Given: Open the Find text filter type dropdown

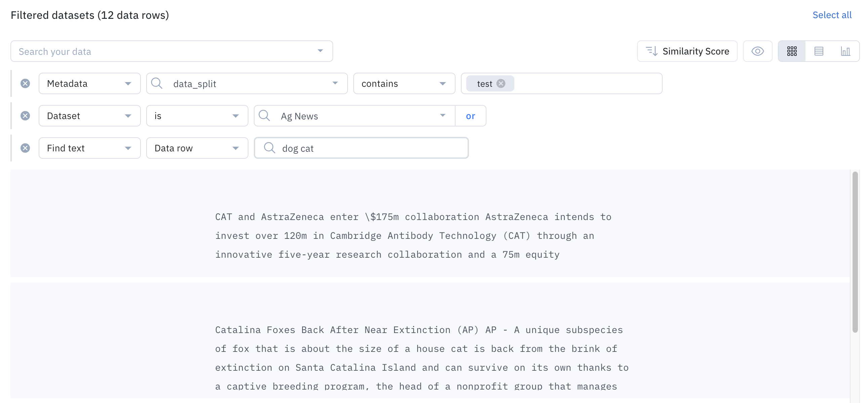Looking at the screenshot, I should [x=90, y=148].
